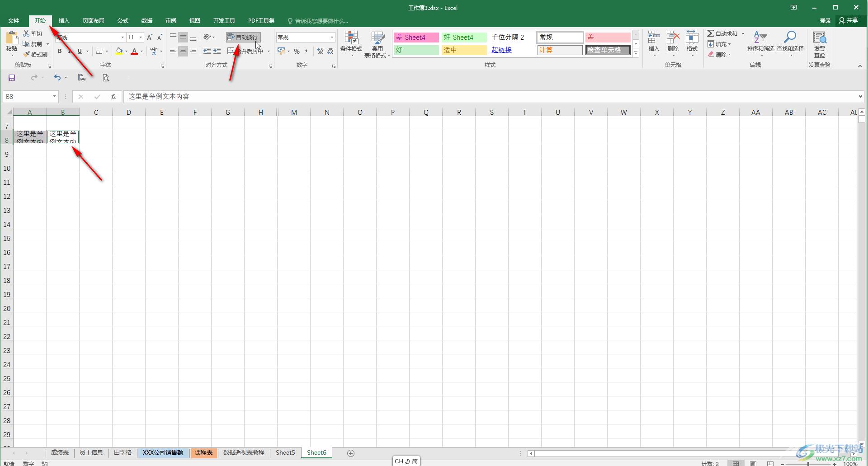
Task: Decrease indent in alignment group
Action: tap(207, 51)
